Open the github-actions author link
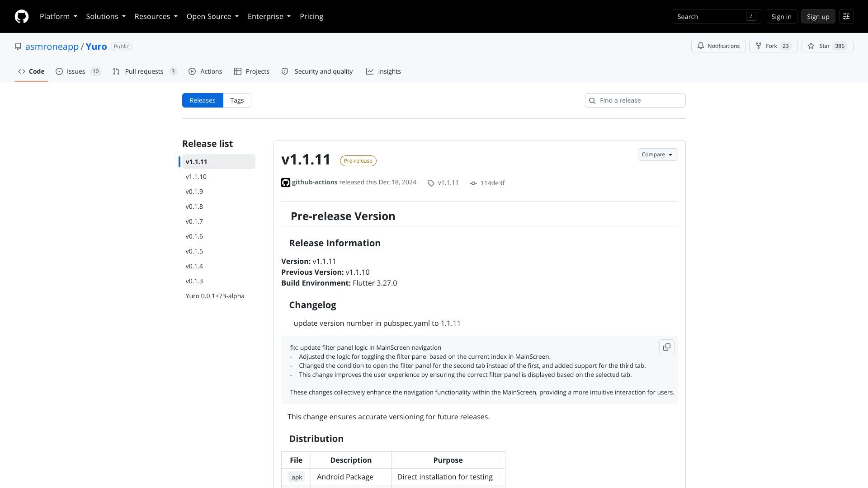This screenshot has height=488, width=868. pyautogui.click(x=315, y=182)
